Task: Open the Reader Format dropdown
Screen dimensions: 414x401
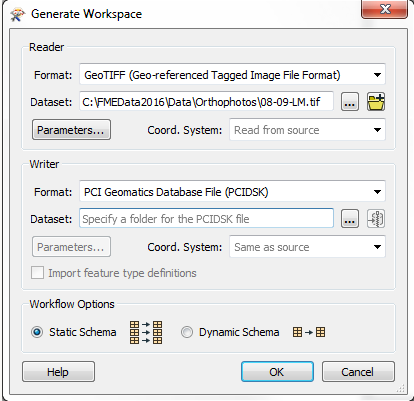Action: (x=232, y=75)
